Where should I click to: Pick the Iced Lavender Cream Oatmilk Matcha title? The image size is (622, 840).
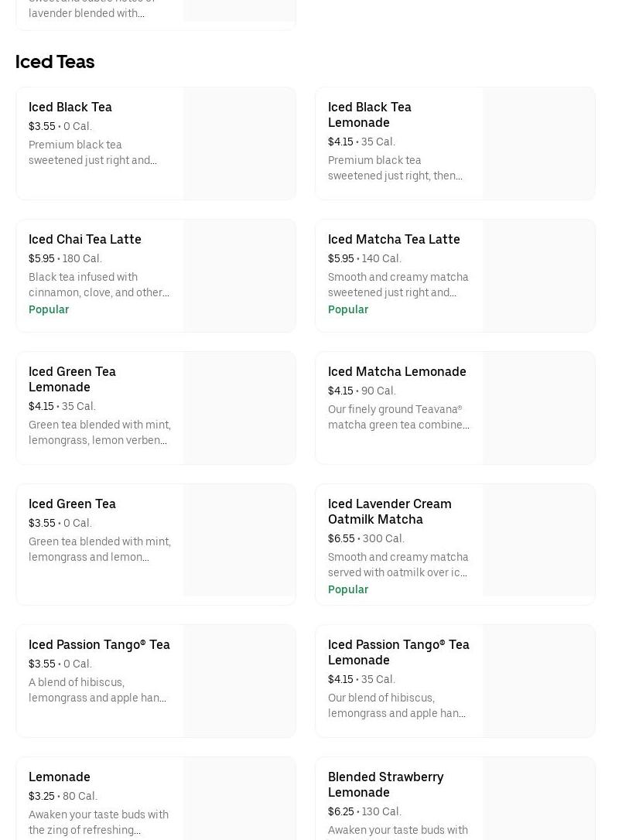[389, 511]
